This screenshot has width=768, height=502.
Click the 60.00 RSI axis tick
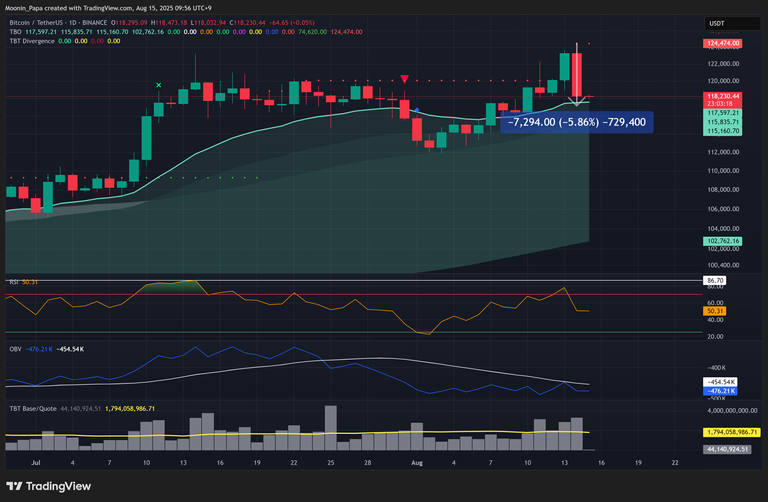(716, 303)
